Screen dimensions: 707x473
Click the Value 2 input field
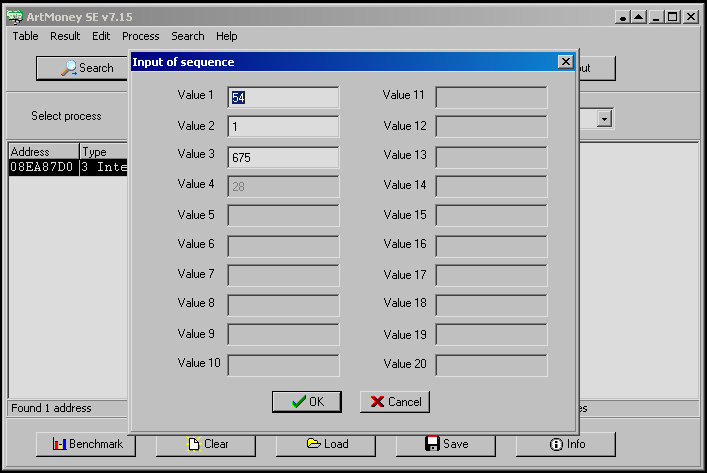(x=283, y=127)
